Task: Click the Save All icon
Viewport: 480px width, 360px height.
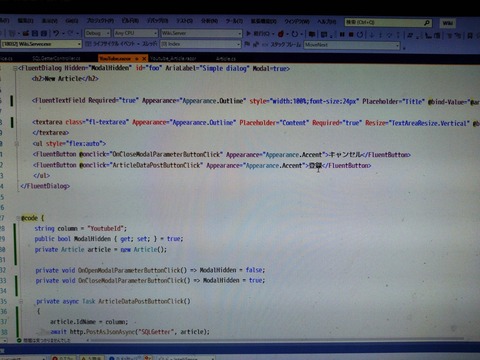Action: tap(44, 33)
